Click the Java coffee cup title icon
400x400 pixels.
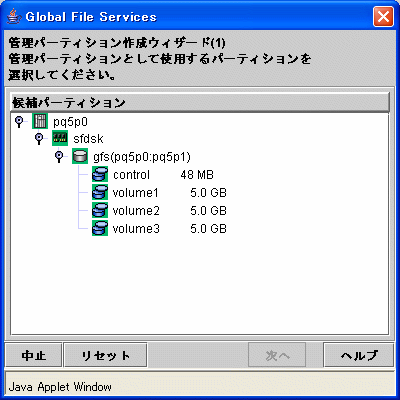tap(14, 16)
